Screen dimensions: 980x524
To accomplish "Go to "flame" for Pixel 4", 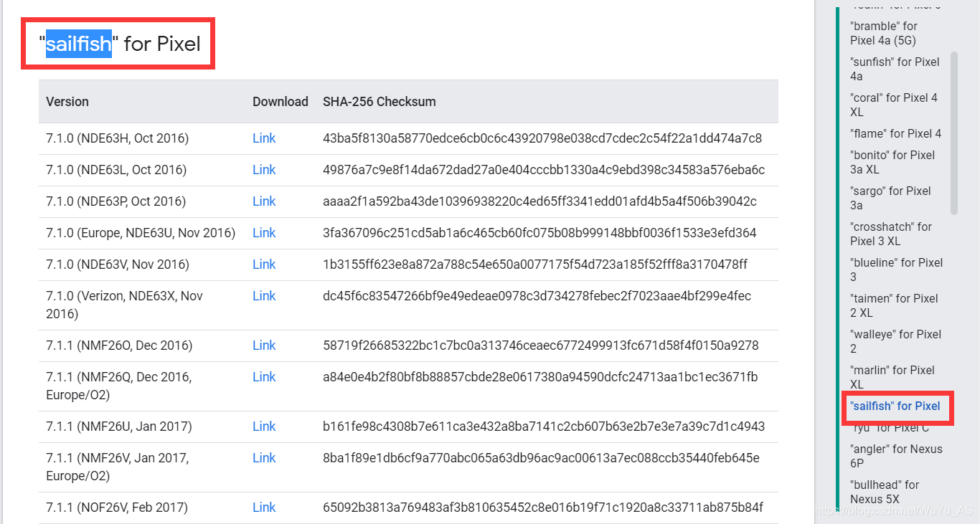I will pyautogui.click(x=895, y=133).
